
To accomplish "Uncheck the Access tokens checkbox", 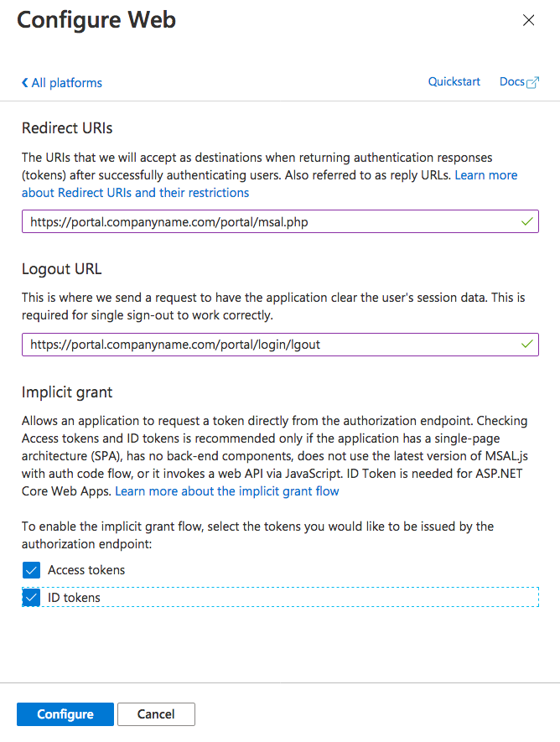I will [31, 570].
